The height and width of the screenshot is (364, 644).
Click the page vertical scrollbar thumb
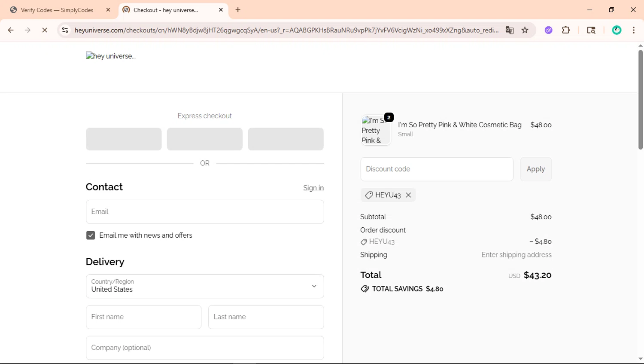click(641, 100)
